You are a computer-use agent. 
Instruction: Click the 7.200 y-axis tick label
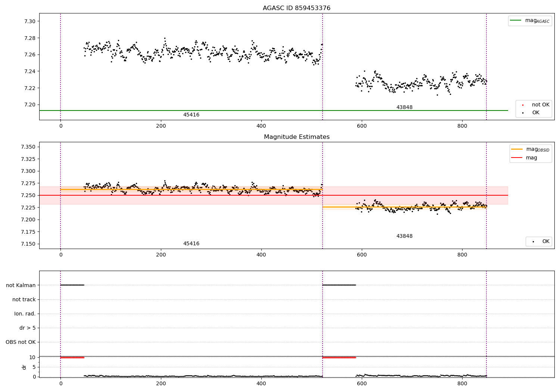point(28,220)
